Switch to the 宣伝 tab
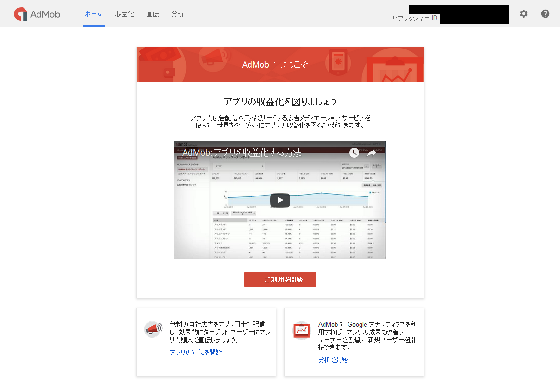 [x=152, y=14]
